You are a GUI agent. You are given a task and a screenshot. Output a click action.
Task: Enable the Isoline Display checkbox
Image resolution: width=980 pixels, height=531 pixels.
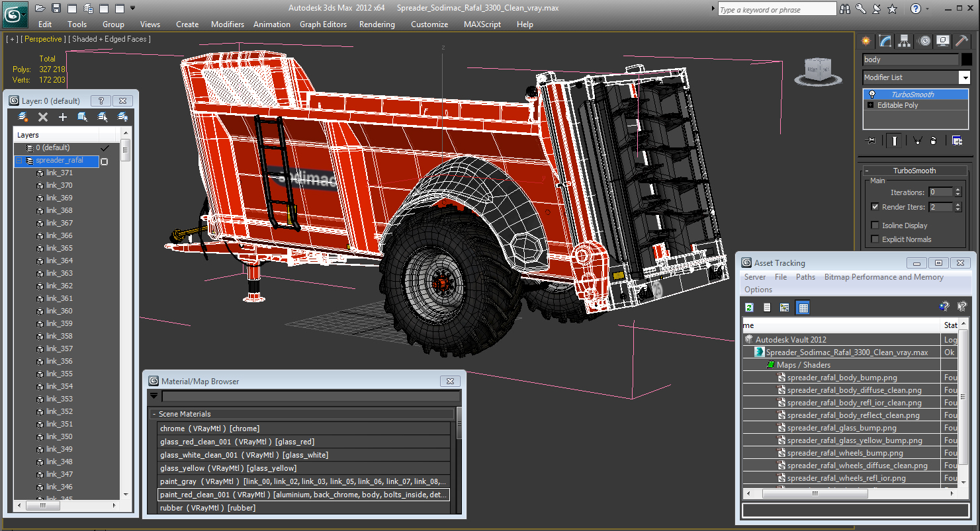click(875, 225)
